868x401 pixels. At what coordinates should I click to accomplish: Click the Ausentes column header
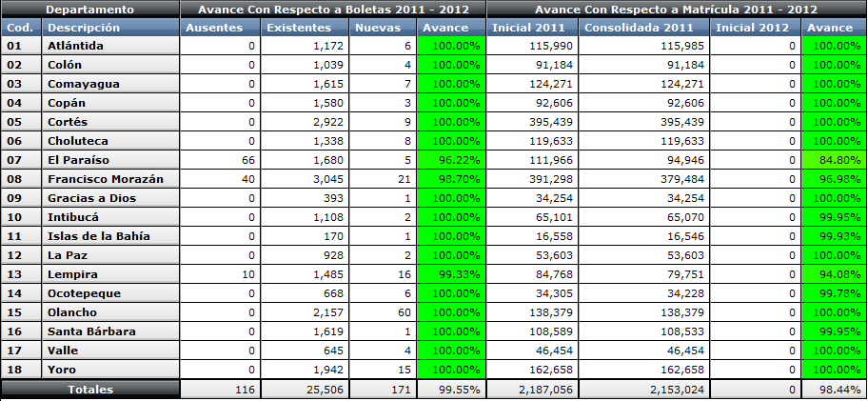point(220,28)
